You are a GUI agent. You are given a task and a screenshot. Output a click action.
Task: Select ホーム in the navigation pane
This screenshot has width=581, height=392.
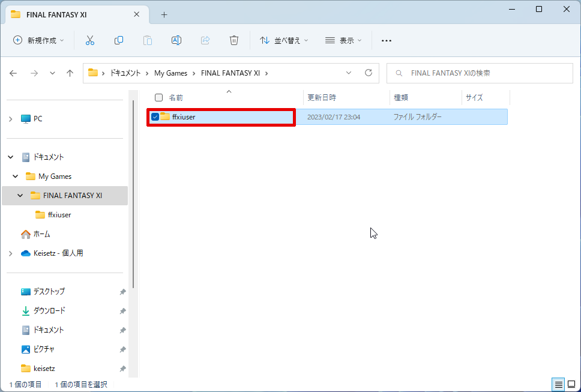tap(41, 234)
